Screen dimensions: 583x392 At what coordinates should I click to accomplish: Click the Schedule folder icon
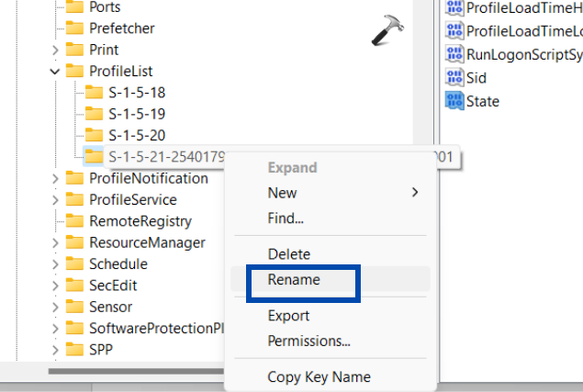click(x=74, y=263)
